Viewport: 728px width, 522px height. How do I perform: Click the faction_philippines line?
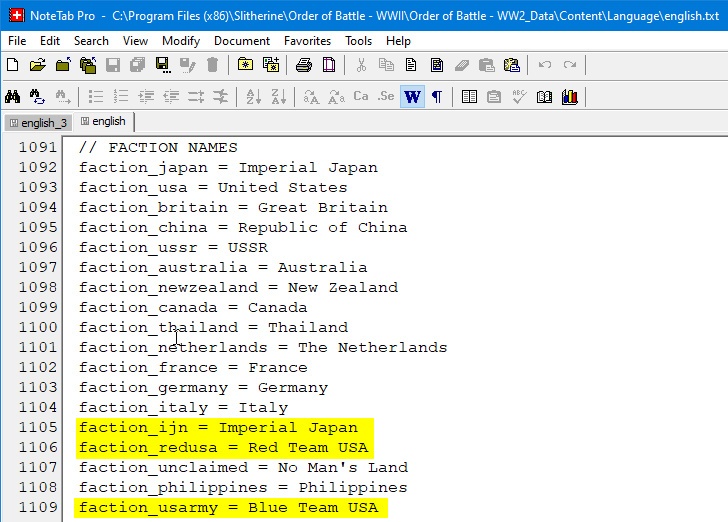pyautogui.click(x=243, y=488)
